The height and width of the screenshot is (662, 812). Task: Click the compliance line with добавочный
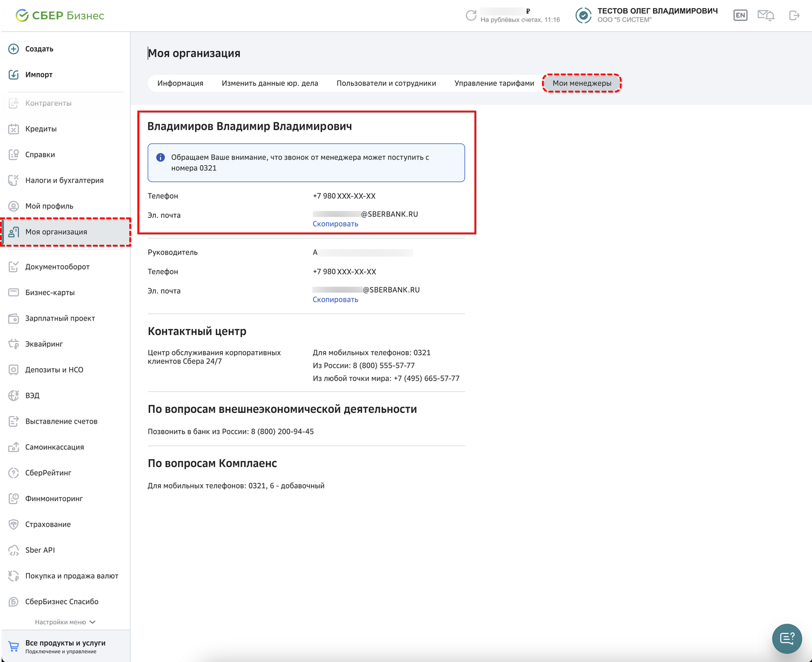(x=236, y=486)
